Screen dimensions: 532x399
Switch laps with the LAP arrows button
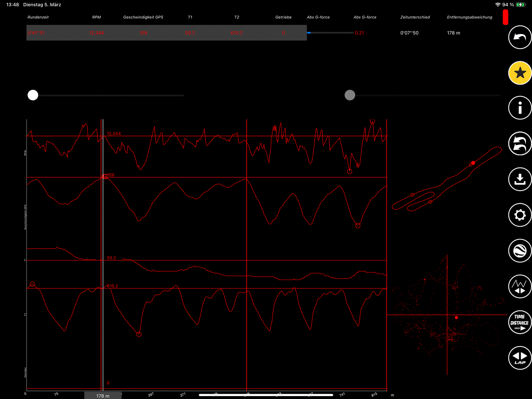coord(520,358)
